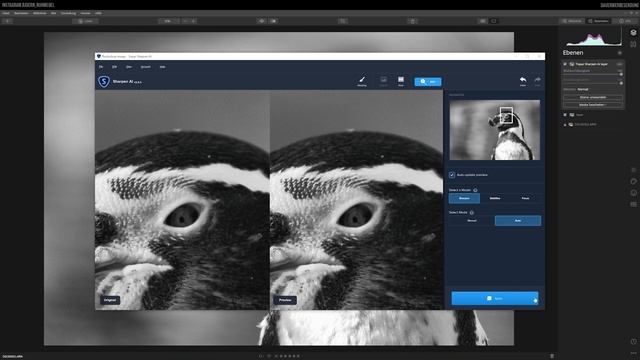Click the Original label on the left preview
The image size is (640, 360).
point(110,300)
